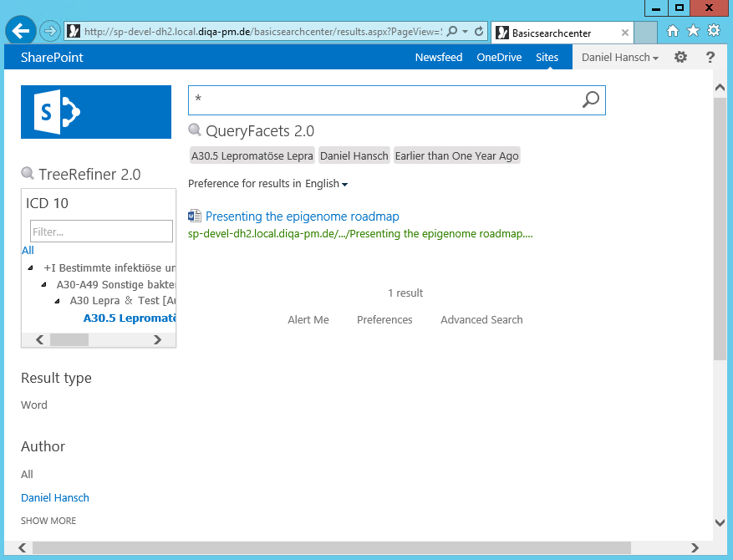733x560 pixels.
Task: Click the SharePoint site logo
Action: [x=95, y=111]
